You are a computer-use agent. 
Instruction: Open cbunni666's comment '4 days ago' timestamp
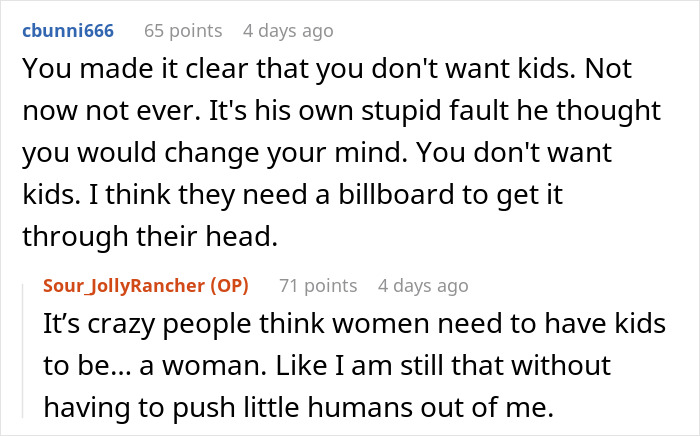(x=288, y=31)
